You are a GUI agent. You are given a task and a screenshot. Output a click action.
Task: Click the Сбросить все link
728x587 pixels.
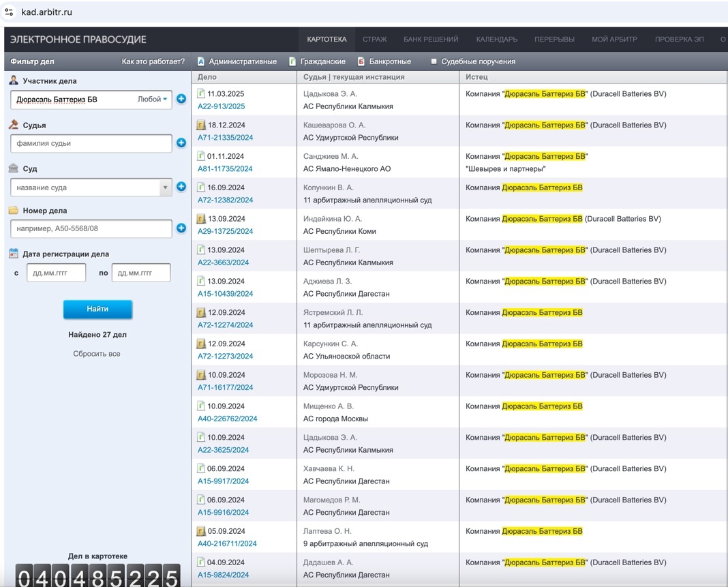click(x=97, y=353)
